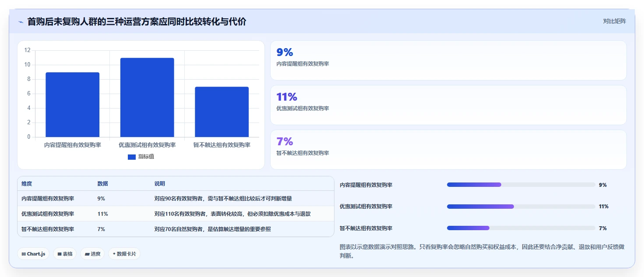Click the 表格 chip
Image resolution: width=644 pixels, height=277 pixels.
click(65, 254)
